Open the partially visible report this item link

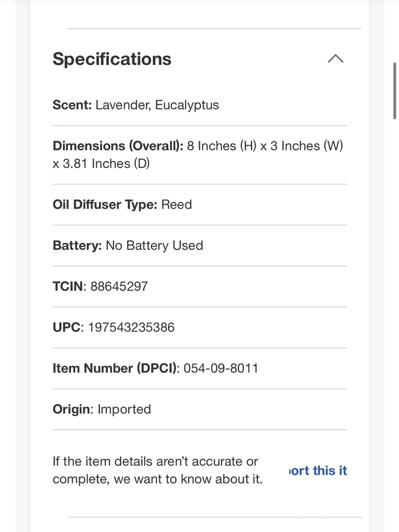318,471
